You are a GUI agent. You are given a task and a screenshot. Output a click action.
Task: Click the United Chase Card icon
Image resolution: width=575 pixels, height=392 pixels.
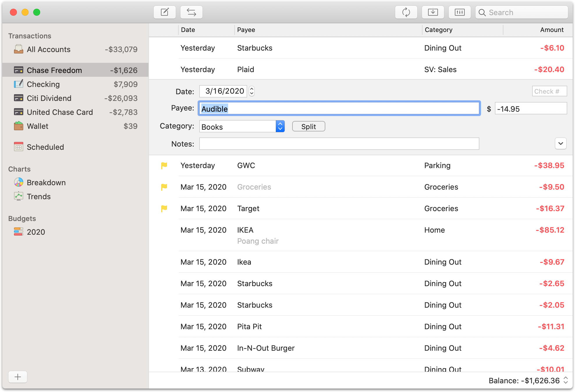(19, 112)
